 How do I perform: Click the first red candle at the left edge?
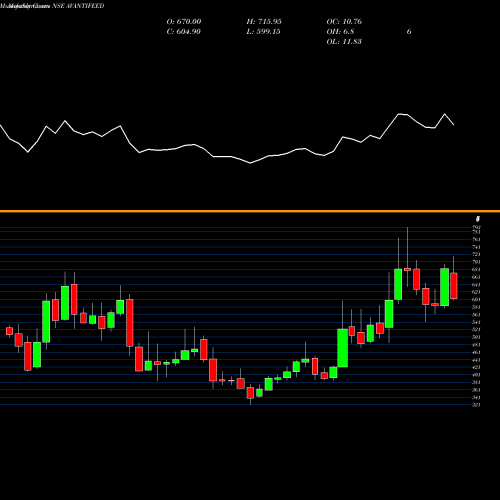pyautogui.click(x=9, y=331)
